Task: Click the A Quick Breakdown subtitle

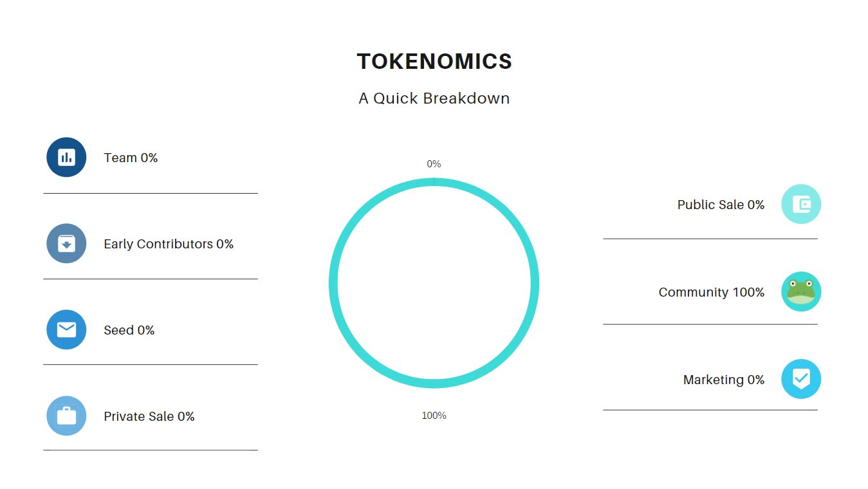Action: coord(434,98)
